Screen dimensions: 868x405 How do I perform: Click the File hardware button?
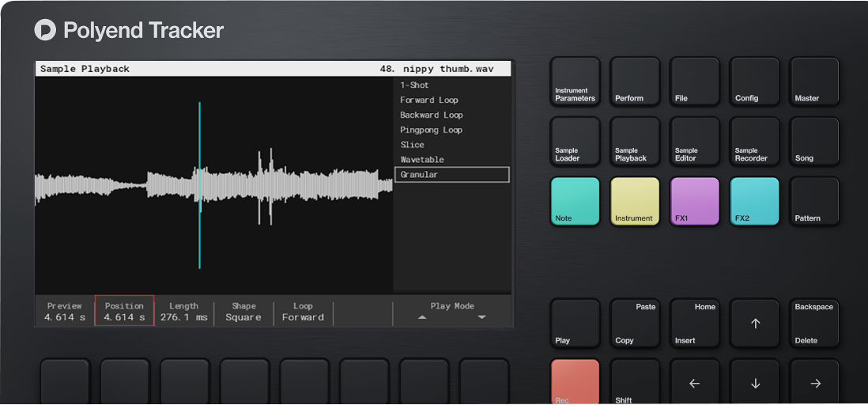point(695,81)
